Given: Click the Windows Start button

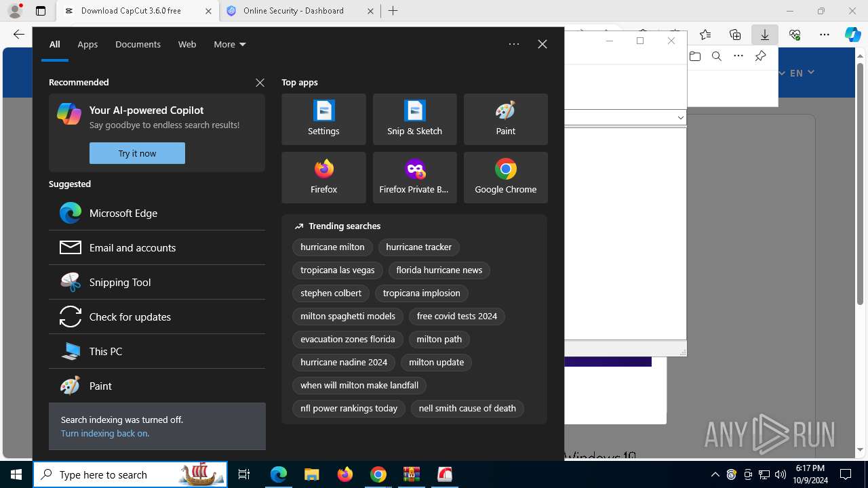Looking at the screenshot, I should click(x=16, y=474).
